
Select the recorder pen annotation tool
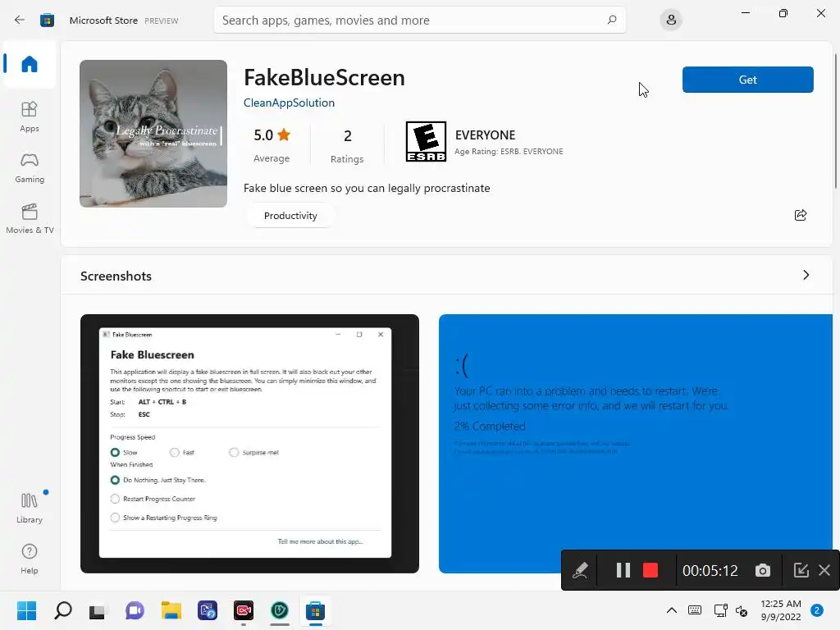pos(580,570)
